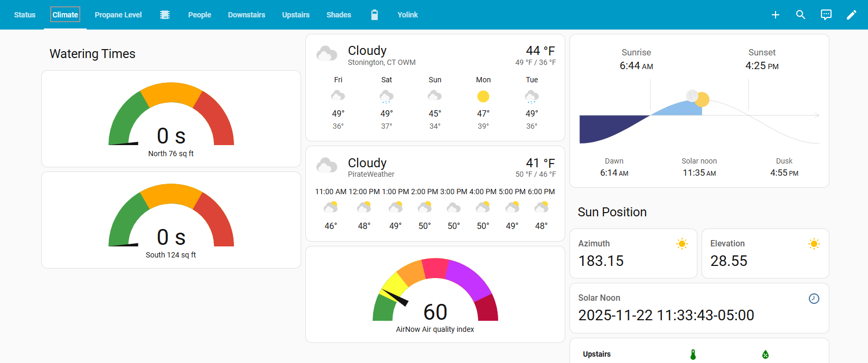Viewport: 868px width, 363px height.
Task: Open the Yolink tab
Action: tap(407, 15)
